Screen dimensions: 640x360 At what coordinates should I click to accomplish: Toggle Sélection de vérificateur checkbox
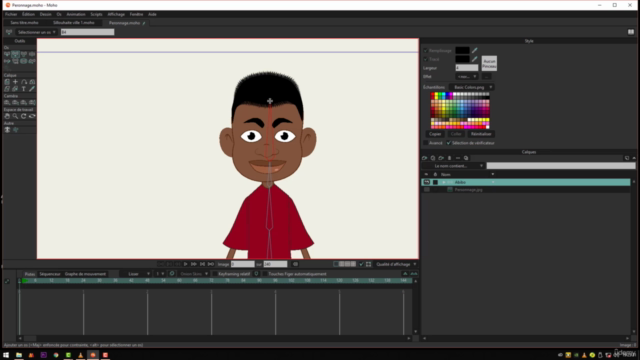(x=449, y=143)
